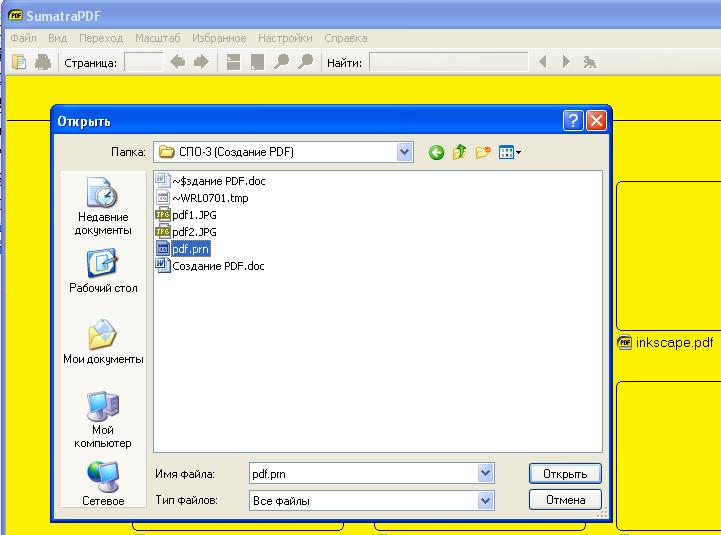Click the Найти search field

449,62
